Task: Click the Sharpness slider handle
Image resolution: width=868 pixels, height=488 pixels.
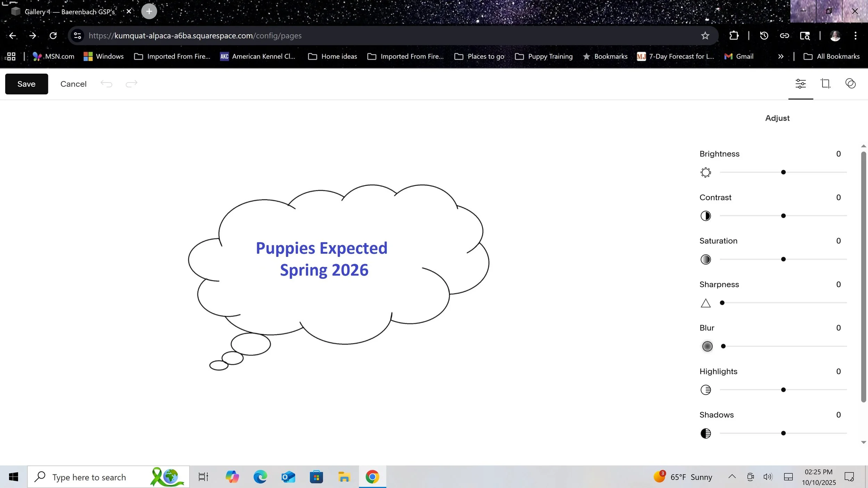Action: (x=722, y=303)
